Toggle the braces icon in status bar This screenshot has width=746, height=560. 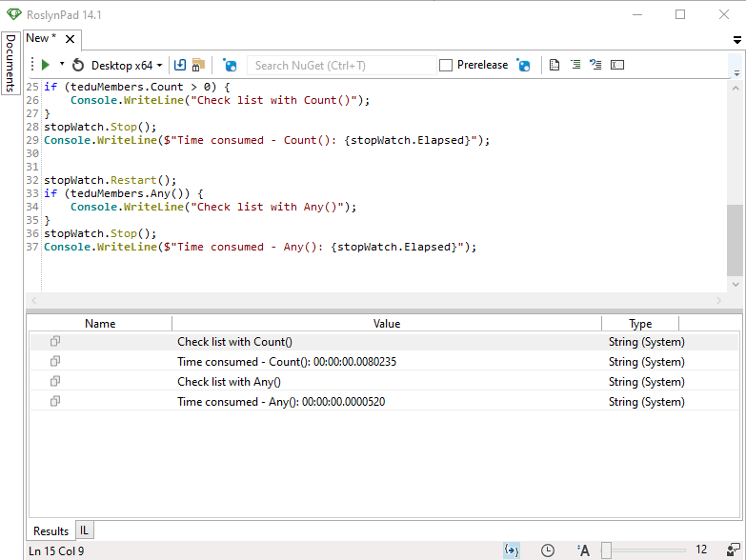[x=512, y=550]
